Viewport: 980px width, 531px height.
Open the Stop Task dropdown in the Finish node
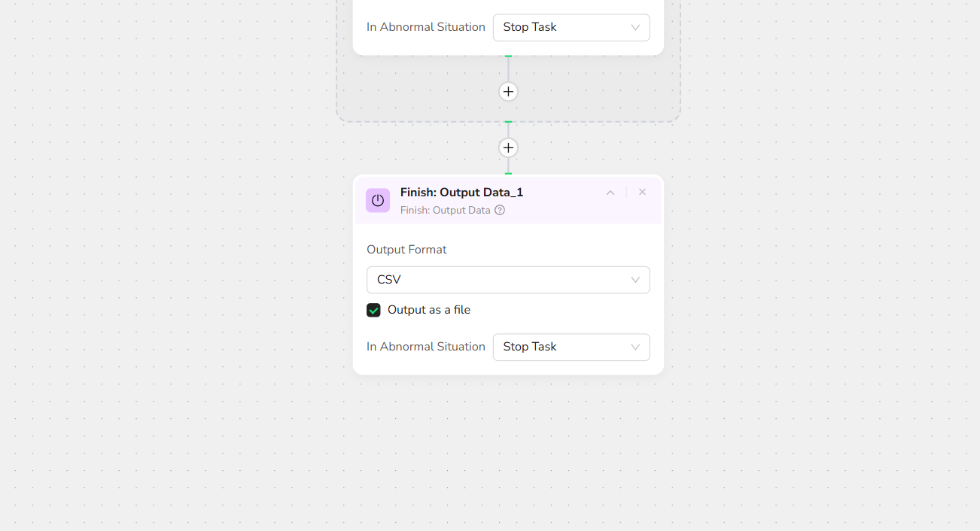561,347
